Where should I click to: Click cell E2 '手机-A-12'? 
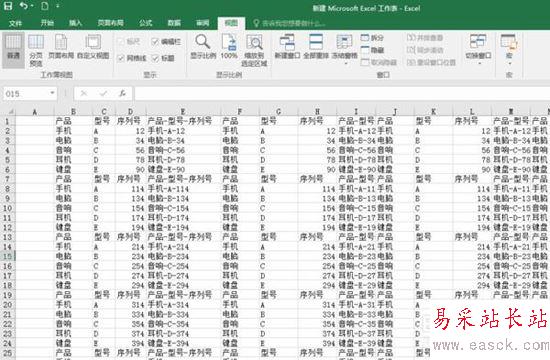[x=183, y=131]
